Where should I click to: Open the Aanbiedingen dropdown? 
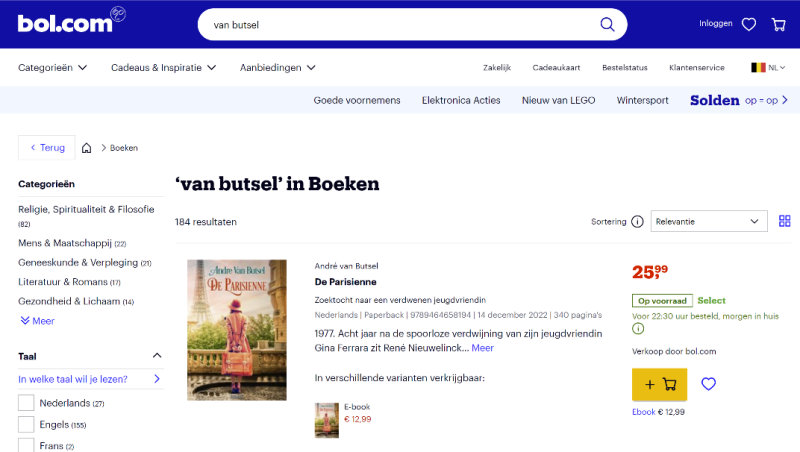pos(278,67)
